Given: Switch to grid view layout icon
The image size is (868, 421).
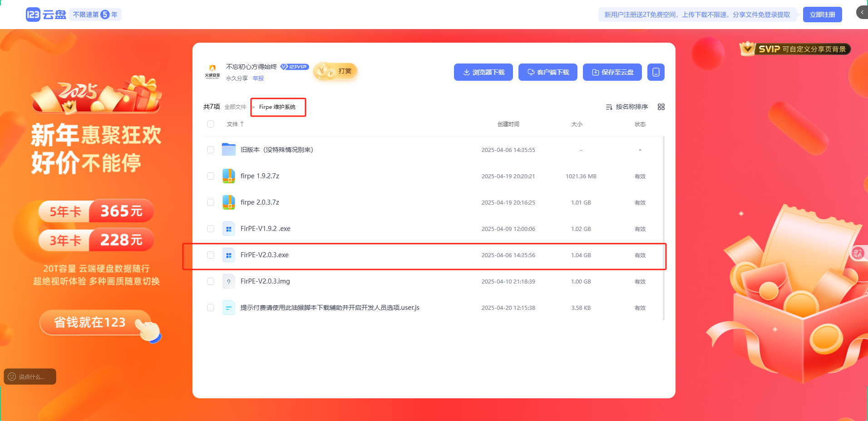Looking at the screenshot, I should click(661, 107).
